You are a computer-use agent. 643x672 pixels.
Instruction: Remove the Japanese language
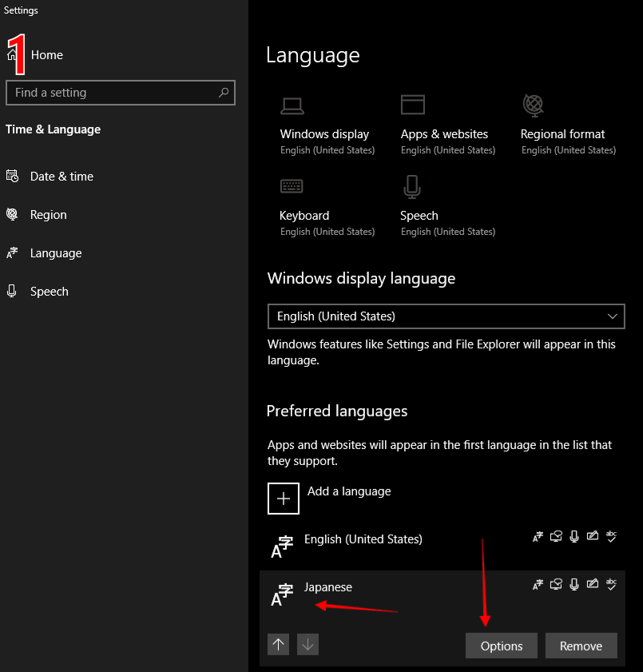(x=581, y=646)
